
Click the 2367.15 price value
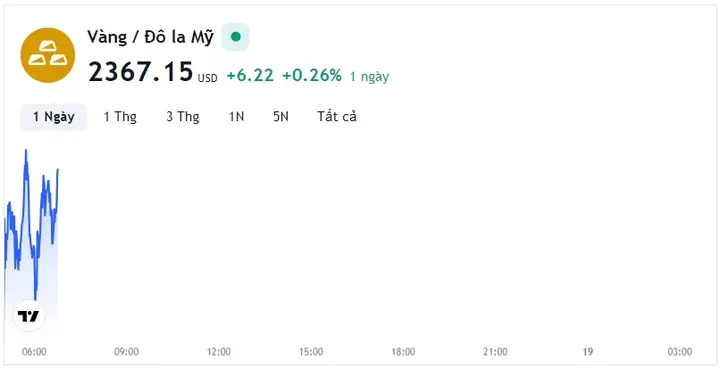[x=141, y=72]
